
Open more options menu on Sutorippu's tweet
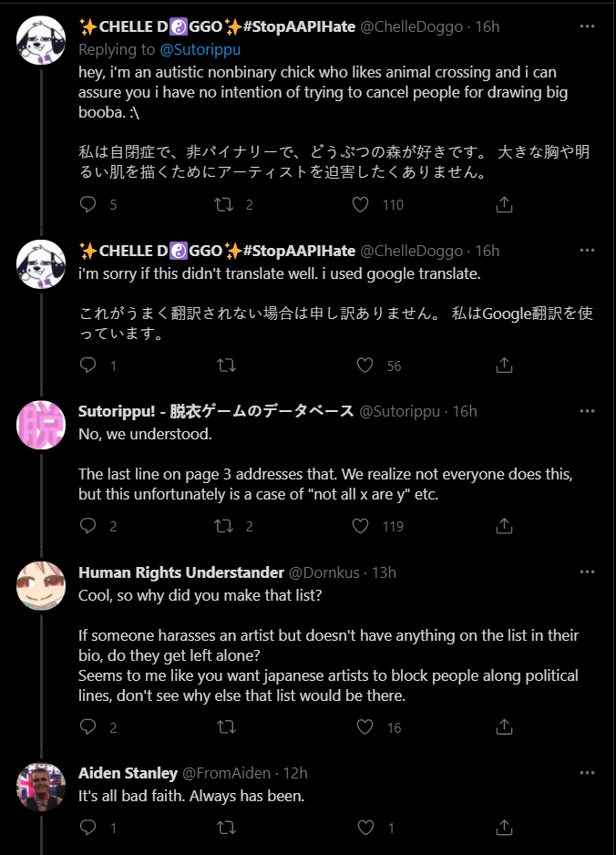coord(587,410)
